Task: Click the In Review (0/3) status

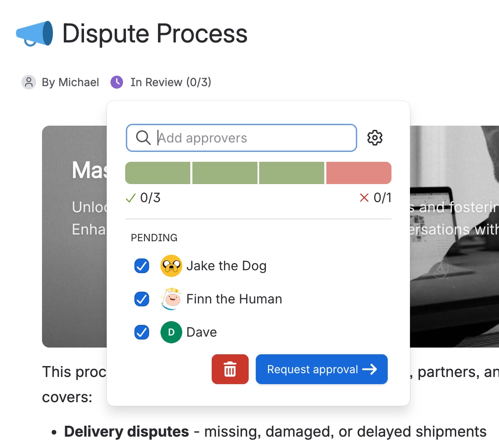Action: pos(171,82)
